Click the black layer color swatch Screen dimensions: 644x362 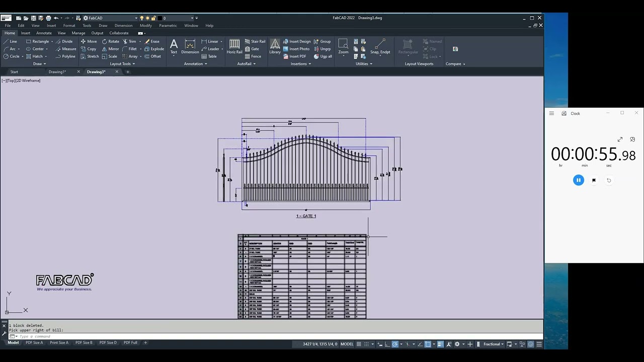(159, 18)
